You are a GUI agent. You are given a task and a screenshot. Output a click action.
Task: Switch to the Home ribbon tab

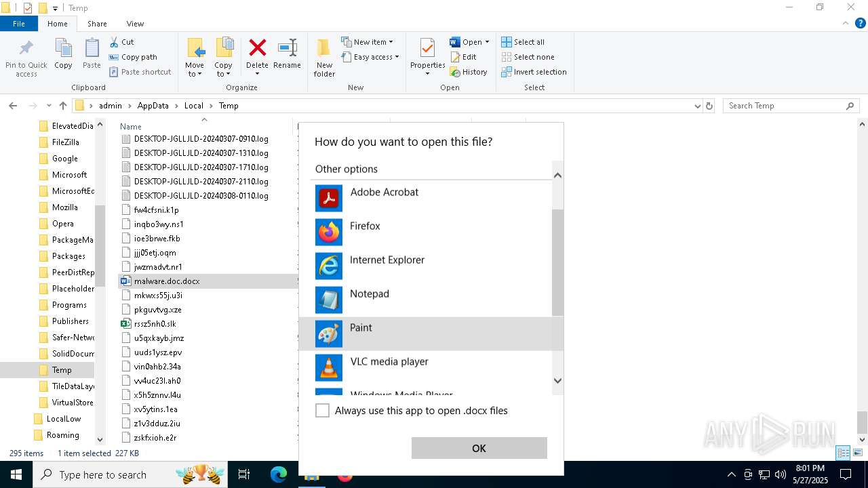click(58, 24)
